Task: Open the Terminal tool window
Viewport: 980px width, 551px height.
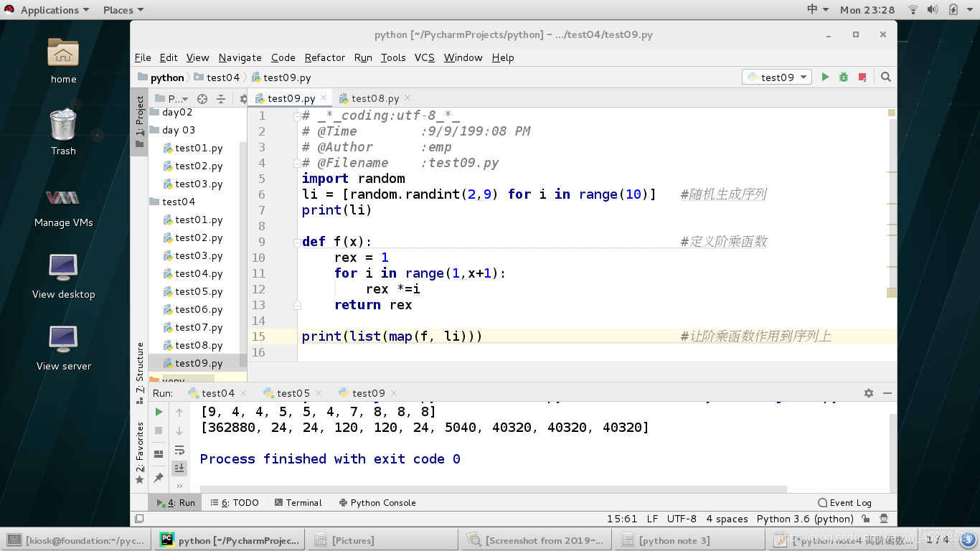Action: (298, 503)
